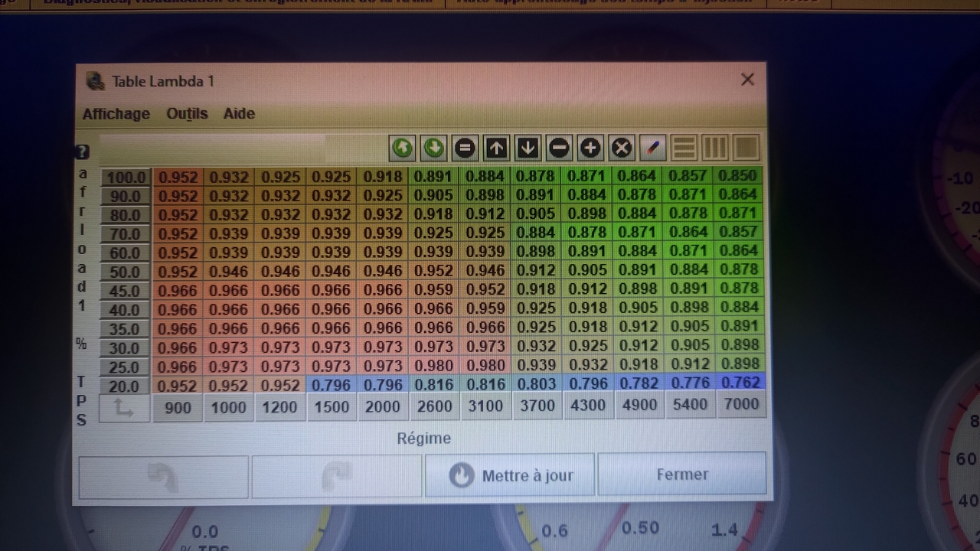
Task: Click the green down-arrow toolbar icon
Action: click(x=433, y=148)
